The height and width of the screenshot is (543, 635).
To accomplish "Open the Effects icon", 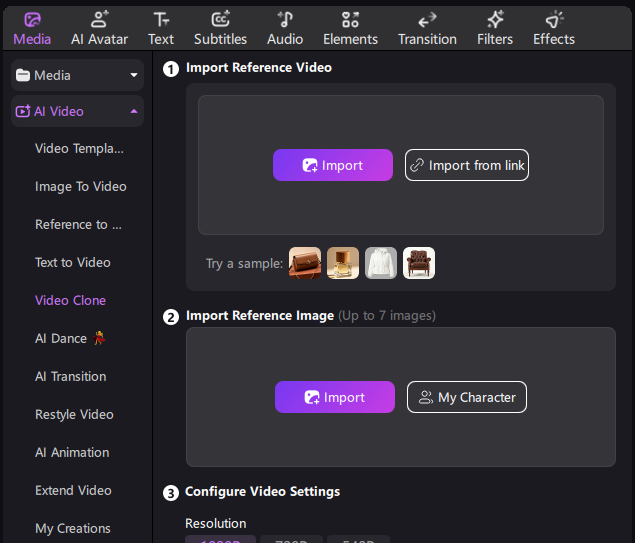I will (554, 19).
